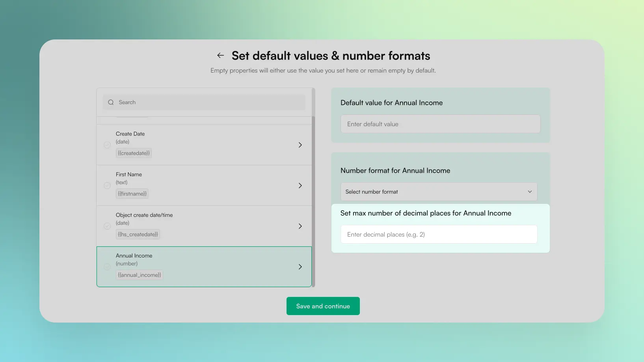Click the magnifying glass icon in the search bar

[x=111, y=102]
